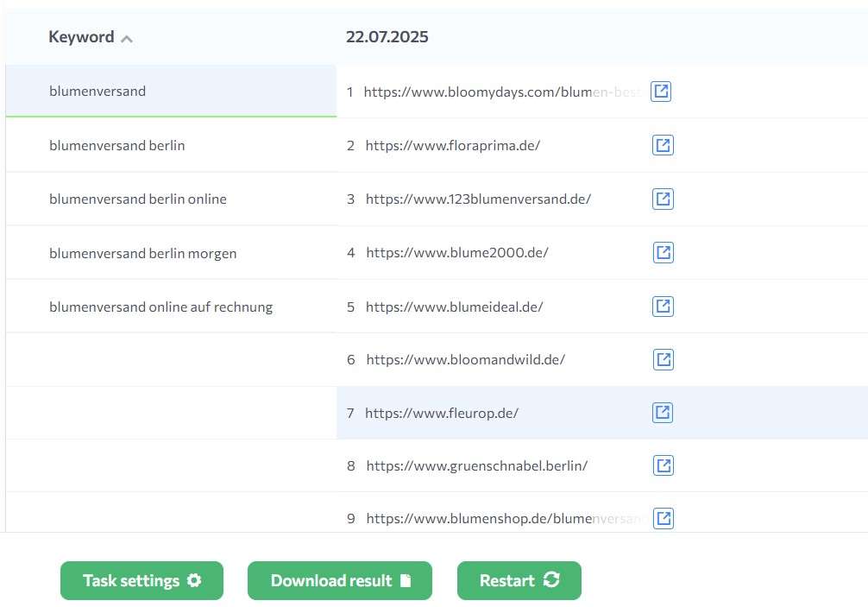Click the bloomydays.com URL text
868x607 pixels.
501,92
